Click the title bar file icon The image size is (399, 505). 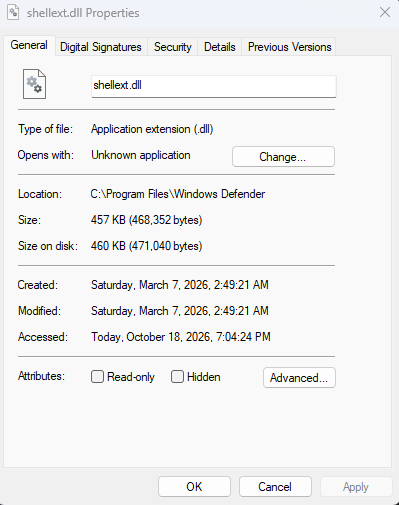13,13
